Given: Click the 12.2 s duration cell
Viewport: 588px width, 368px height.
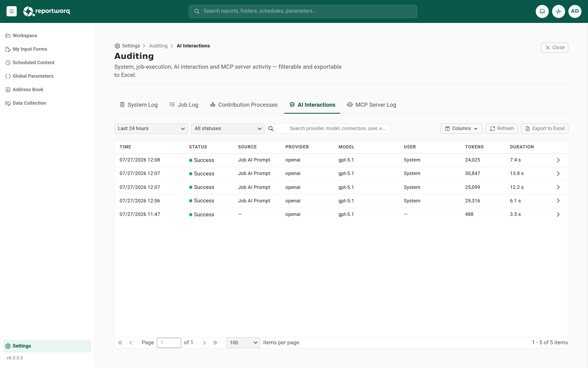Looking at the screenshot, I should click(x=517, y=187).
